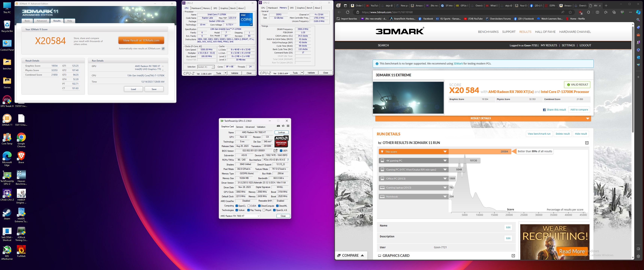Toggle the CUDA checkbox in GPU-Z
Image resolution: width=644 pixels, height=270 pixels.
tap(249, 206)
